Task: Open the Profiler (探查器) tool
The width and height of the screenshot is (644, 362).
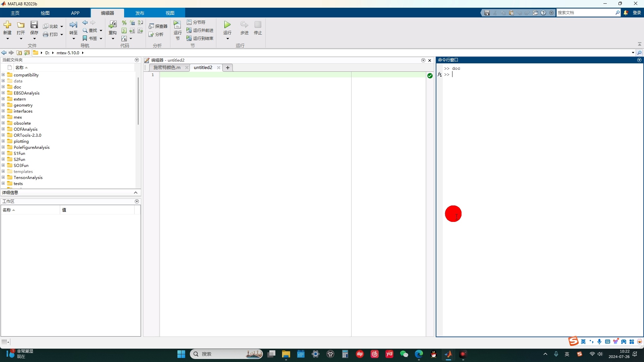Action: tap(158, 26)
